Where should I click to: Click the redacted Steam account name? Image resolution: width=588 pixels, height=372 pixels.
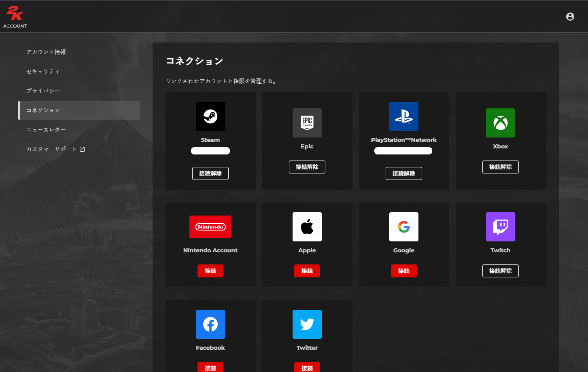210,151
